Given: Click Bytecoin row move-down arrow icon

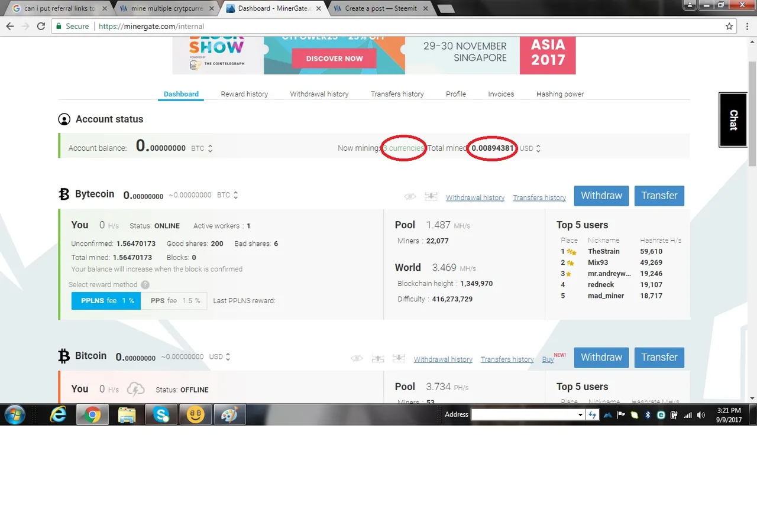Looking at the screenshot, I should (x=431, y=196).
